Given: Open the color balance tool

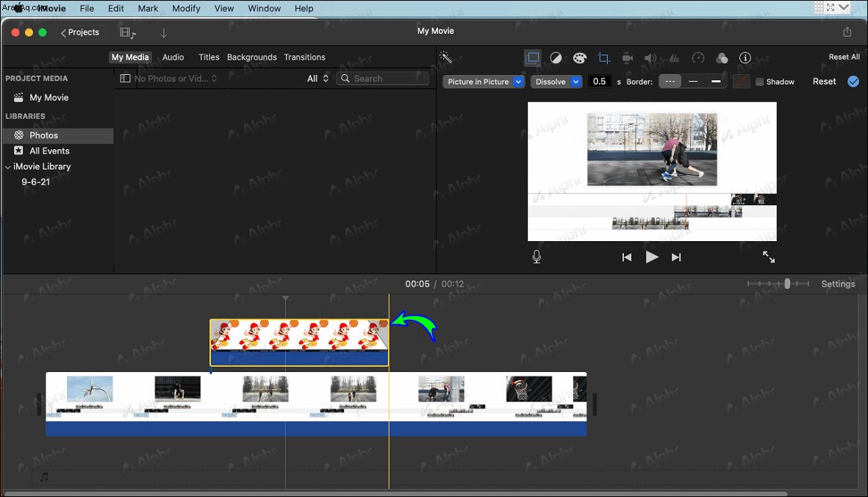Looking at the screenshot, I should click(556, 57).
